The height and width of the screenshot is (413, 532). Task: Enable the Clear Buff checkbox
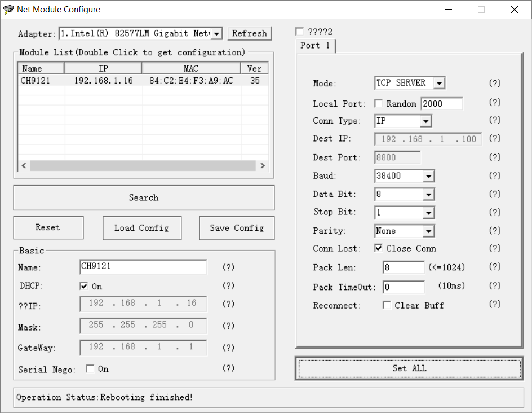pyautogui.click(x=387, y=305)
